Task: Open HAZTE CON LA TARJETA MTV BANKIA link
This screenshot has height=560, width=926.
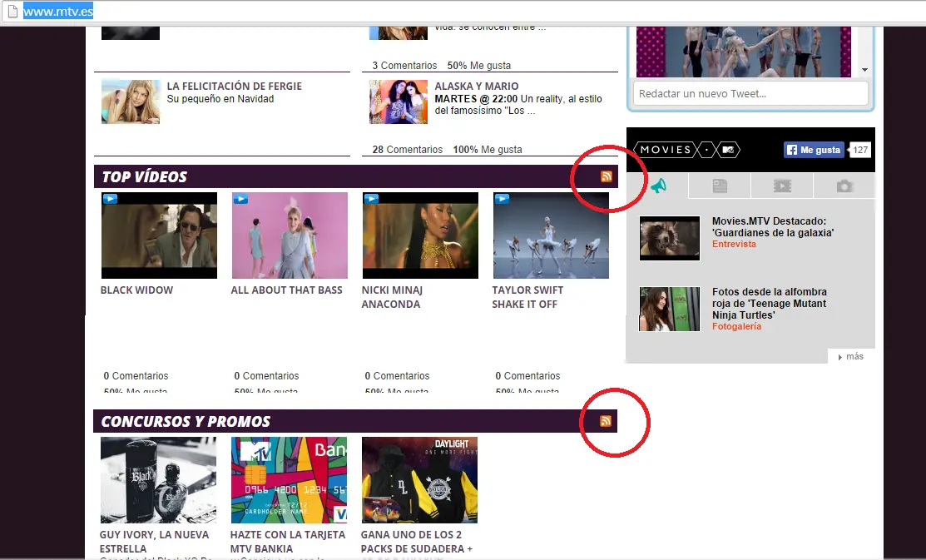Action: (288, 542)
